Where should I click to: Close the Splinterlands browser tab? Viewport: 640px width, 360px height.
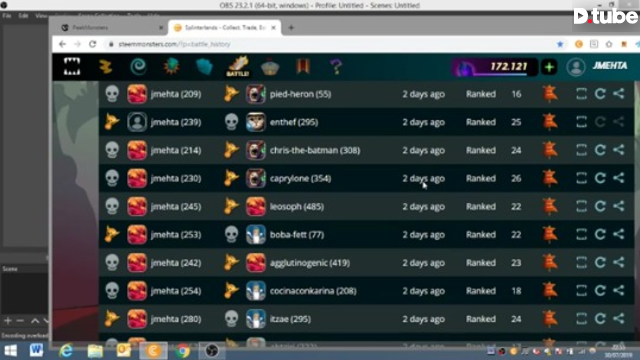[273, 28]
